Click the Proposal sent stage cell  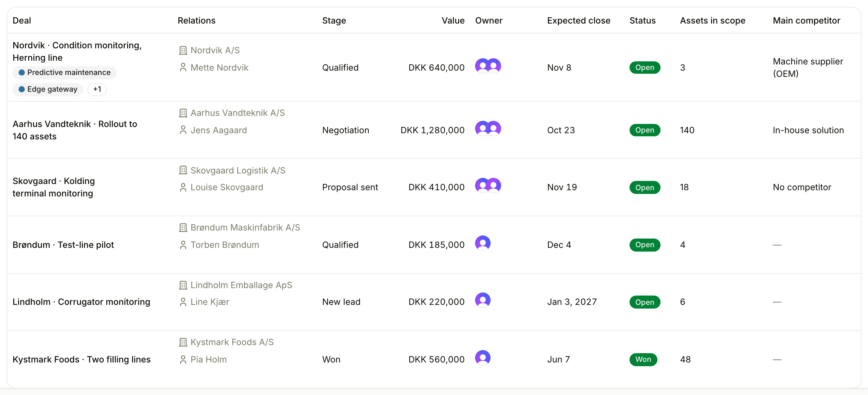(x=350, y=187)
